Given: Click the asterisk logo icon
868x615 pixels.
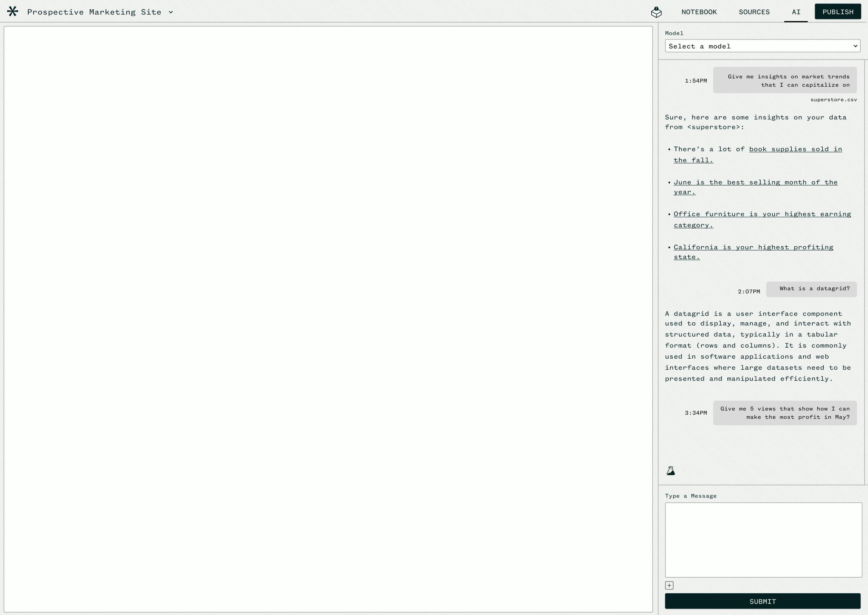Looking at the screenshot, I should click(12, 11).
